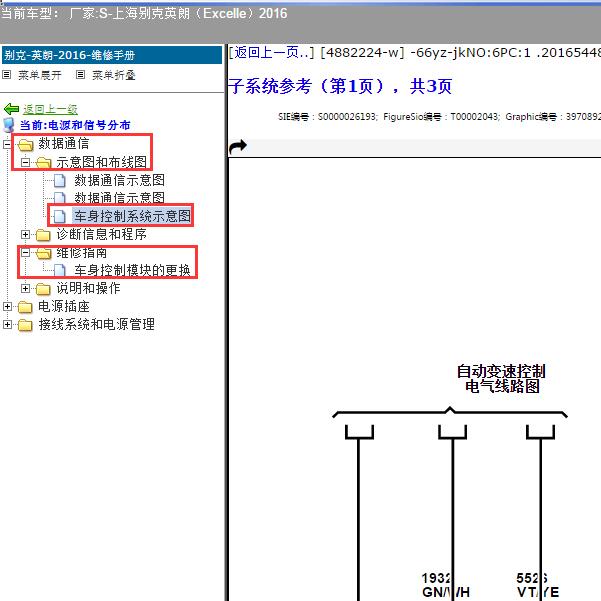Click the VT/YE wire label in diagram
This screenshot has width=601, height=601.
pos(538,592)
